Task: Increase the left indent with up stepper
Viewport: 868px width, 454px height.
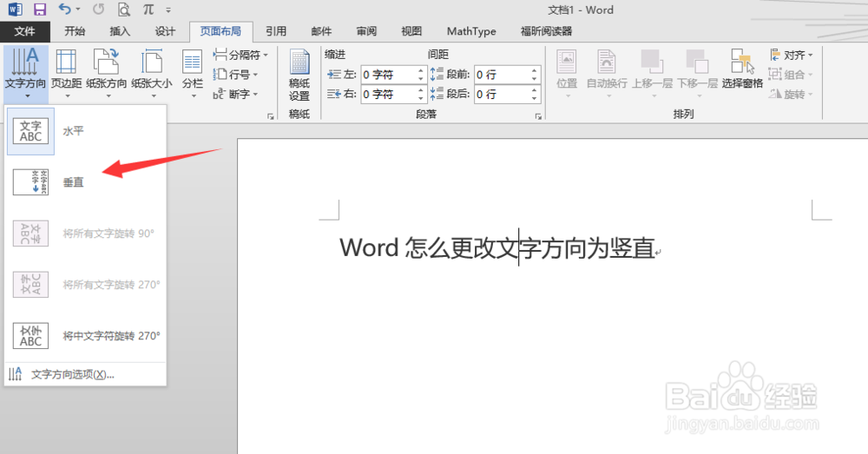Action: click(x=421, y=70)
